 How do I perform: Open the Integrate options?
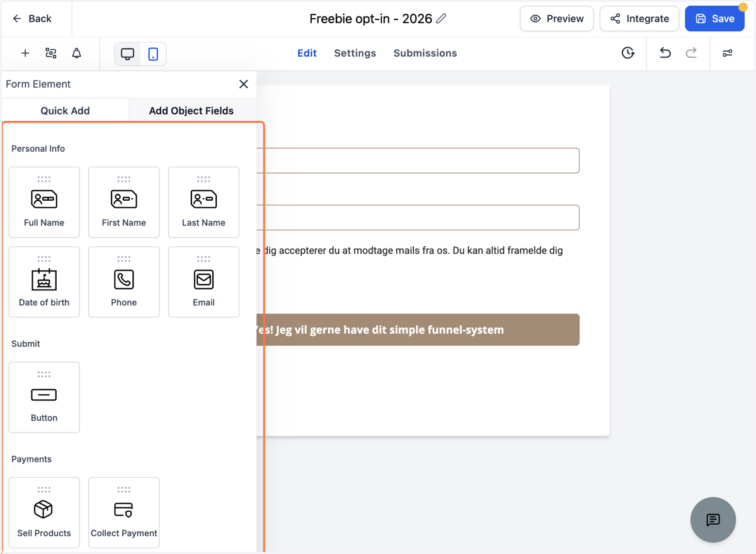[x=639, y=19]
